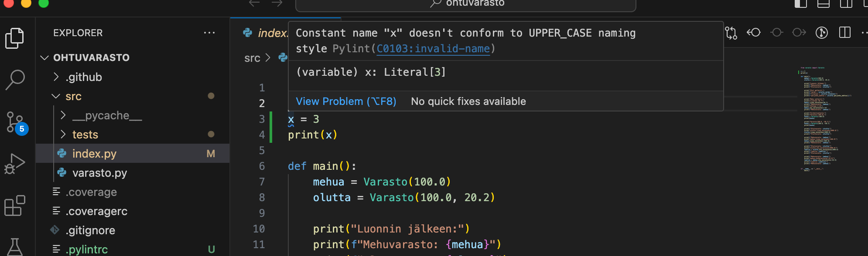Open the Extensions view
The height and width of the screenshot is (256, 868).
click(15, 205)
